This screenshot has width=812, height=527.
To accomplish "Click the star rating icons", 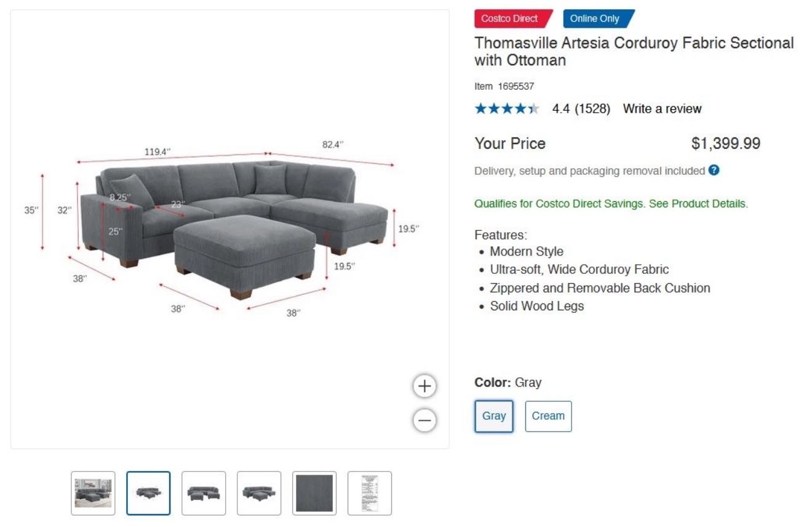I will pyautogui.click(x=507, y=109).
